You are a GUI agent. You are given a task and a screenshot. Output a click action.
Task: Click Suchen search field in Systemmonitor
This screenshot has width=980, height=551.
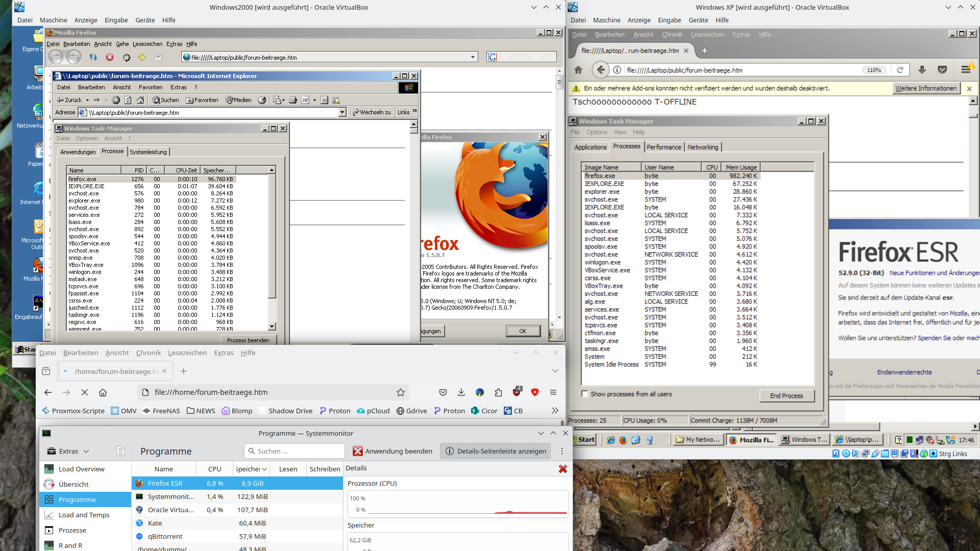pos(295,451)
